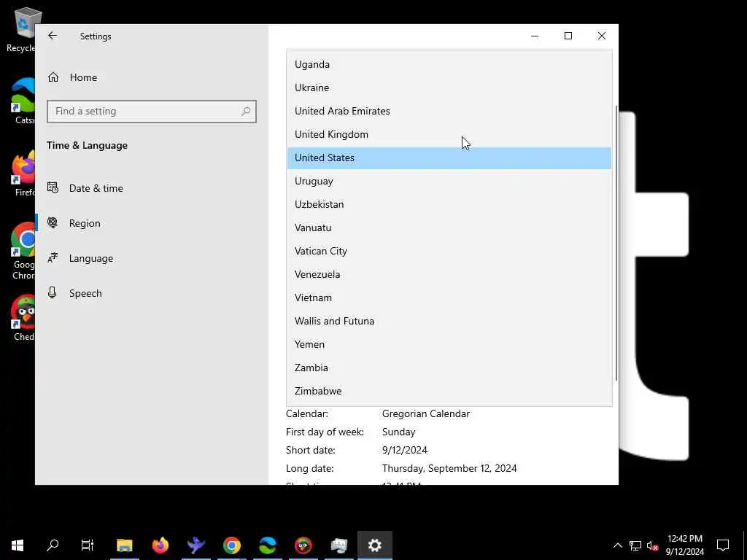Open Speech settings
Screen dimensions: 747x560
(x=152, y=293)
